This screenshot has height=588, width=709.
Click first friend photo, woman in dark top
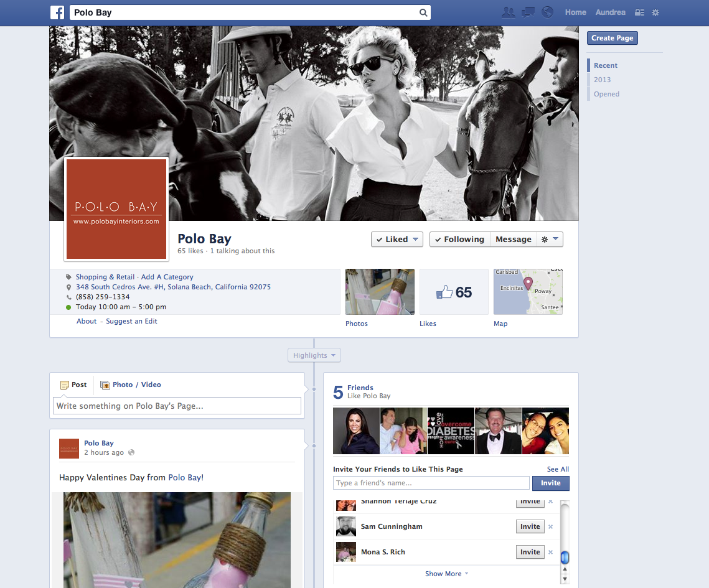(356, 431)
